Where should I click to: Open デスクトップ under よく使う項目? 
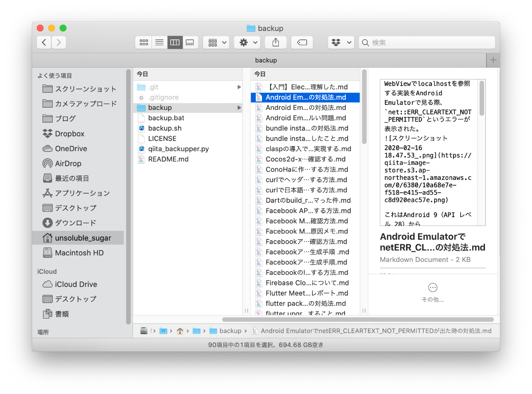click(x=69, y=208)
